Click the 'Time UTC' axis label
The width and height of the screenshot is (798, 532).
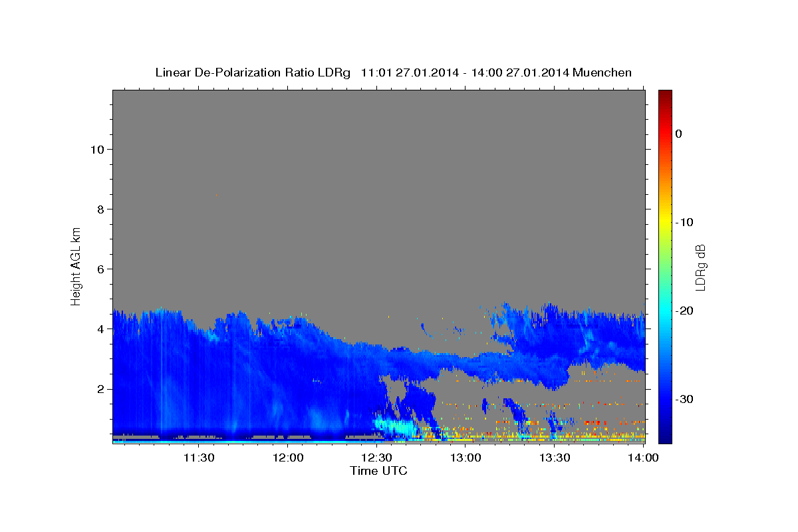click(378, 471)
